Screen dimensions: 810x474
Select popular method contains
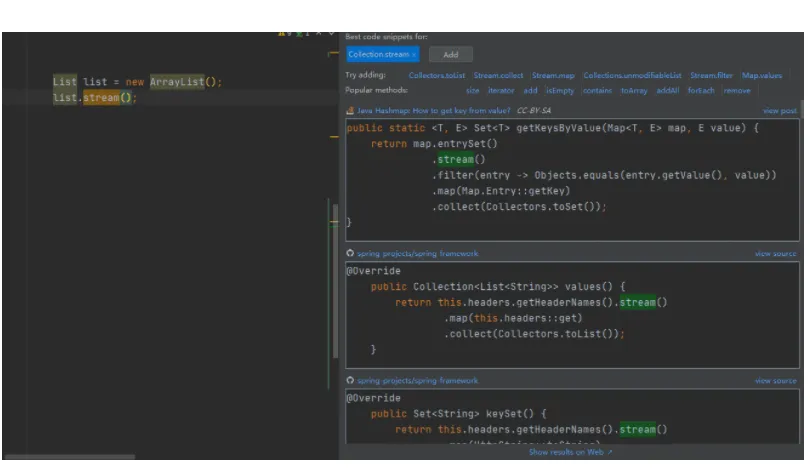[x=597, y=90]
